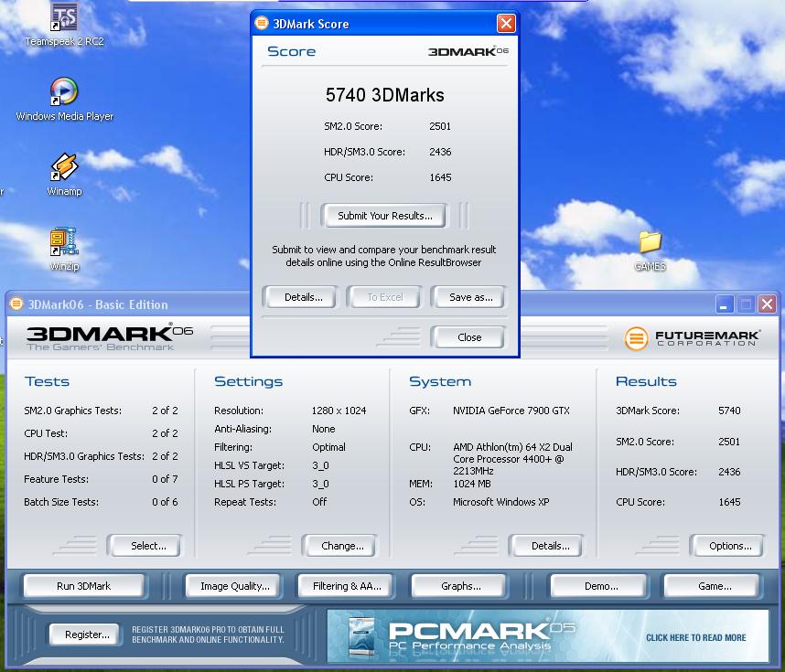Click 3DMark Score 5740 in Results panel
This screenshot has width=785, height=672.
tap(729, 411)
